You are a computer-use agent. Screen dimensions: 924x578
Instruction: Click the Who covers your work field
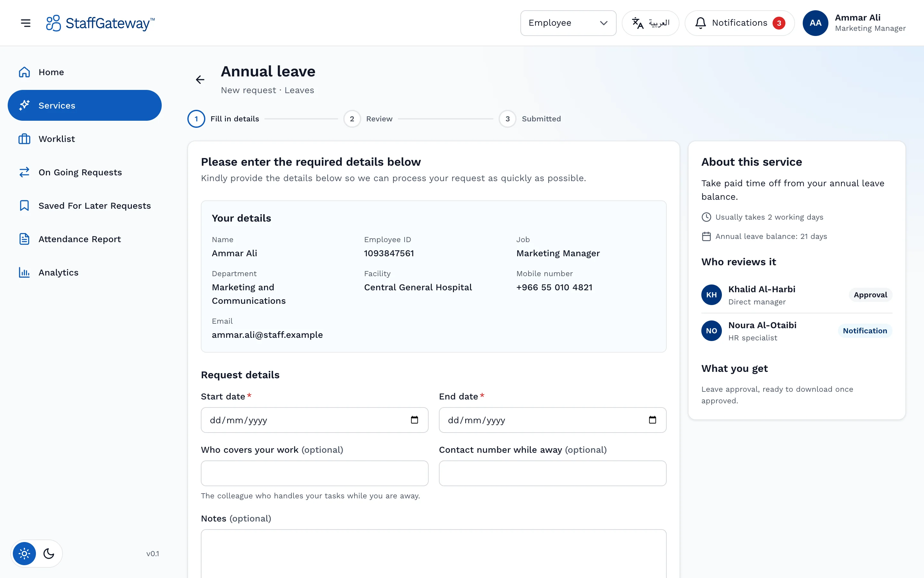(x=315, y=473)
